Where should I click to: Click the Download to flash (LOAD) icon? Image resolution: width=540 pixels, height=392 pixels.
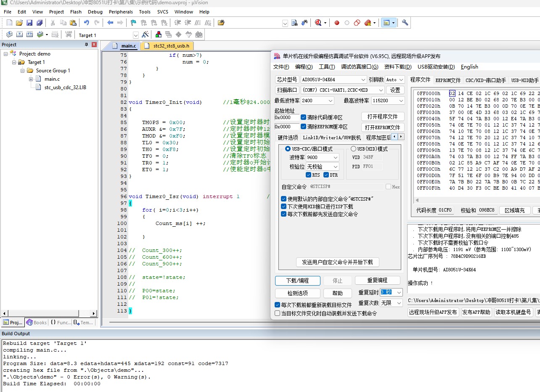(x=69, y=35)
